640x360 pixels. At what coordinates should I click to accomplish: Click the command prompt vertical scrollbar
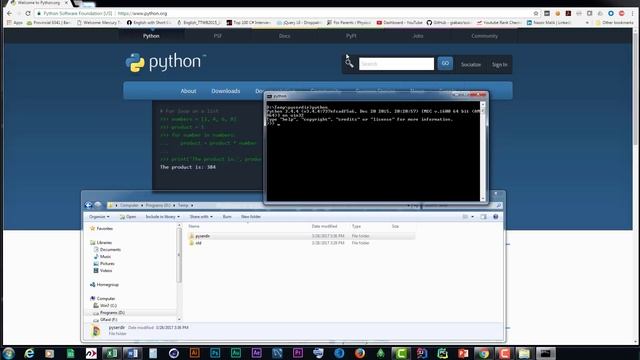[x=483, y=151]
